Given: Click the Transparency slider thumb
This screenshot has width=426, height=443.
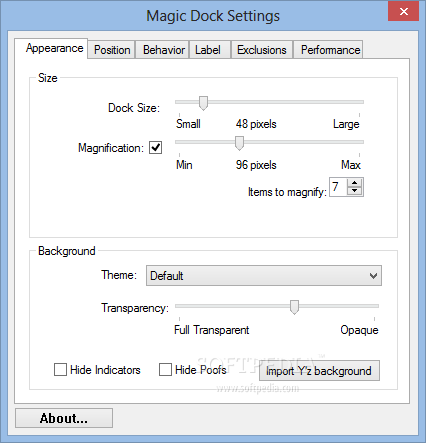Looking at the screenshot, I should [x=294, y=307].
